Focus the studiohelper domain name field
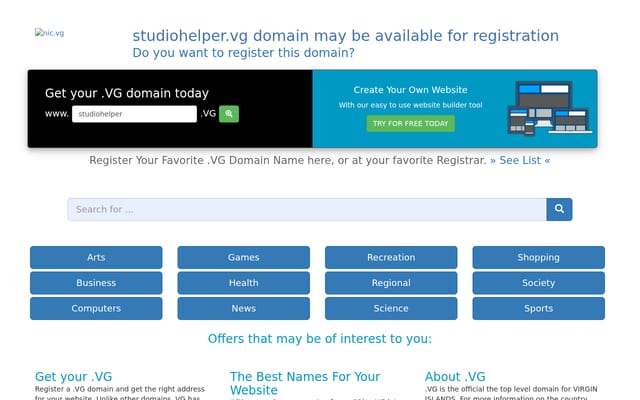The width and height of the screenshot is (640, 400). 134,114
